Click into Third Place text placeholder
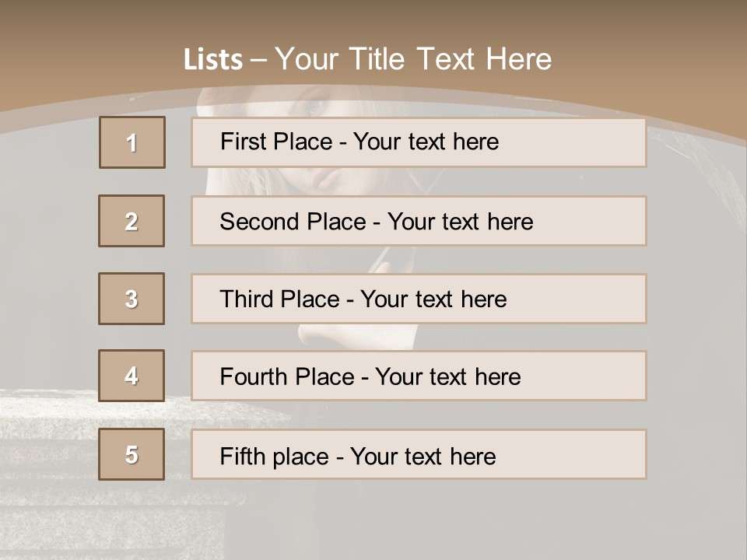Image resolution: width=747 pixels, height=560 pixels. pos(419,299)
